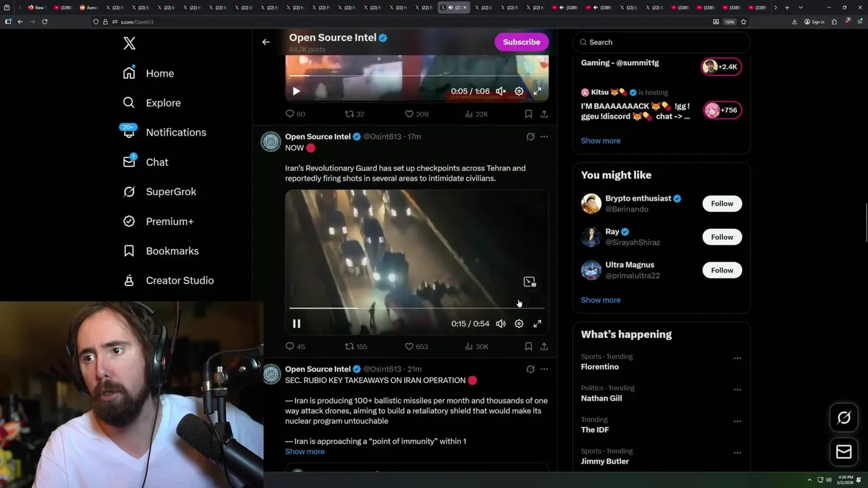Open browser downloads icon
This screenshot has width=868, height=488.
point(794,22)
